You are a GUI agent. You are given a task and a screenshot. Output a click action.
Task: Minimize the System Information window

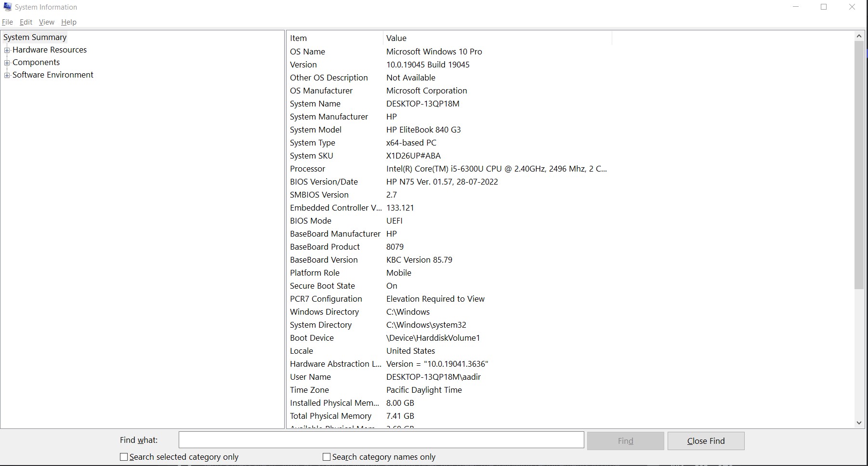pos(796,7)
